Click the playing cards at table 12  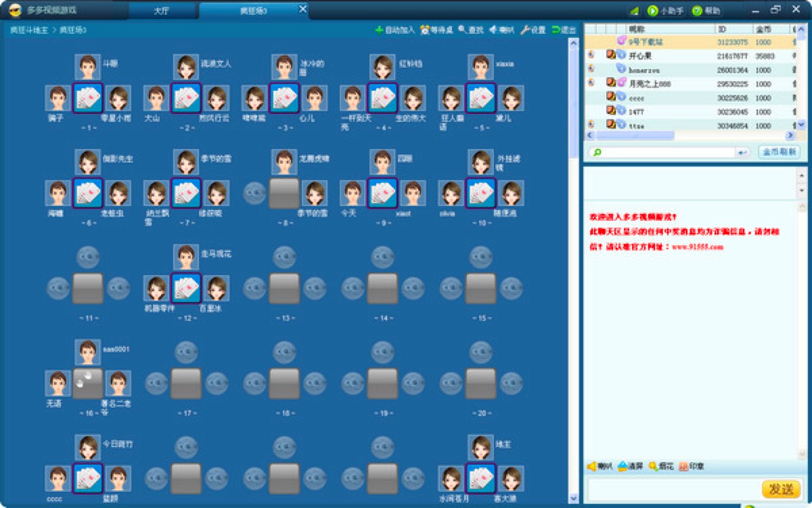186,288
